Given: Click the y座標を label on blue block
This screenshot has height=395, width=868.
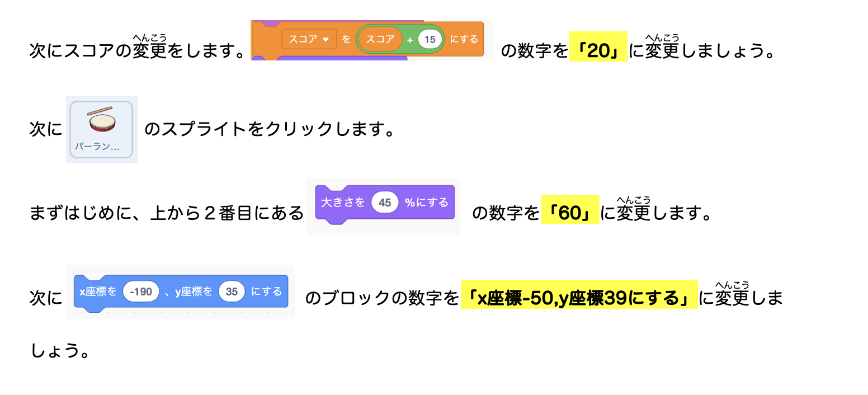Looking at the screenshot, I should click(194, 291).
